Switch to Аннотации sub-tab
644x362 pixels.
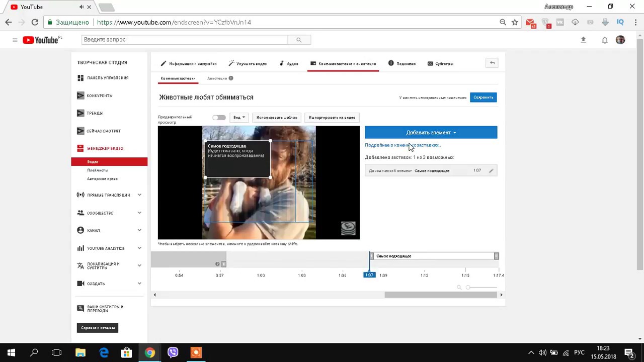pos(217,78)
